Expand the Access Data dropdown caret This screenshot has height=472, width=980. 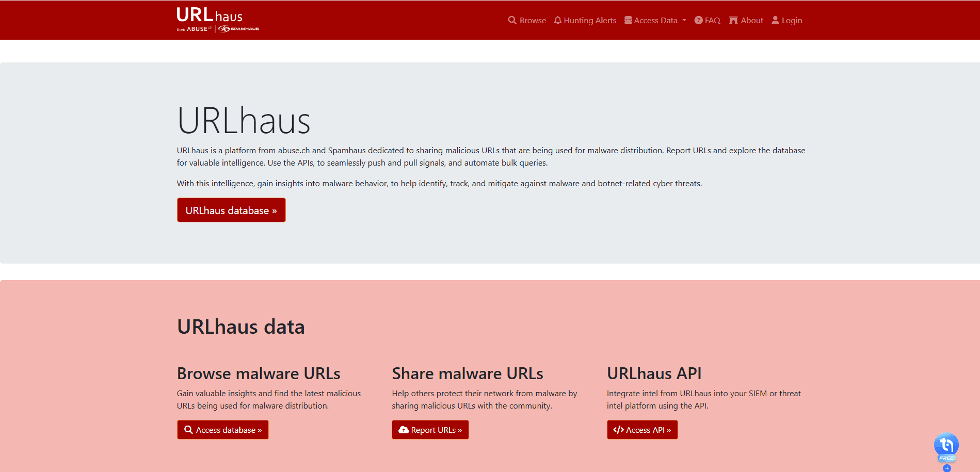click(x=684, y=21)
